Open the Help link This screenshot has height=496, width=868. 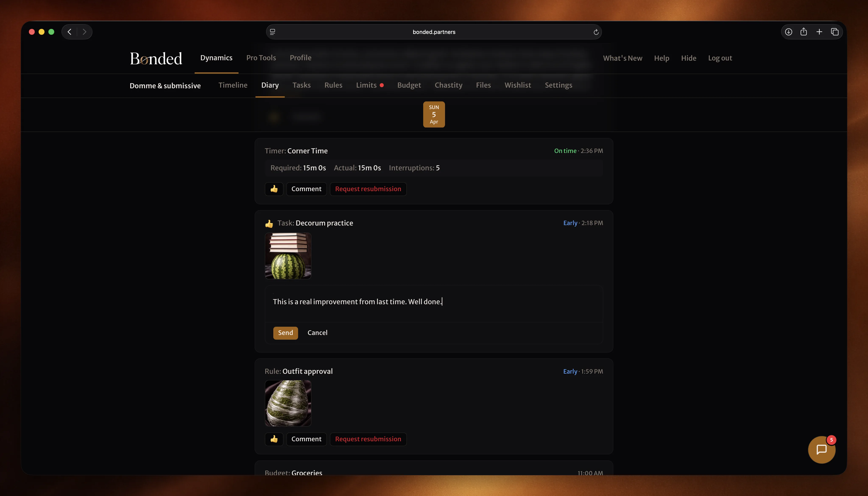[661, 58]
